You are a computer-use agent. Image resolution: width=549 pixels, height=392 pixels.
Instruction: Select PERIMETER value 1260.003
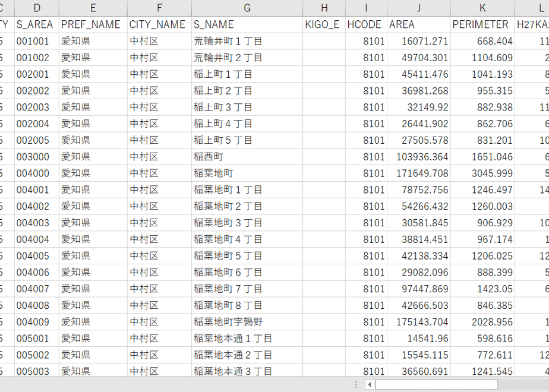(482, 206)
